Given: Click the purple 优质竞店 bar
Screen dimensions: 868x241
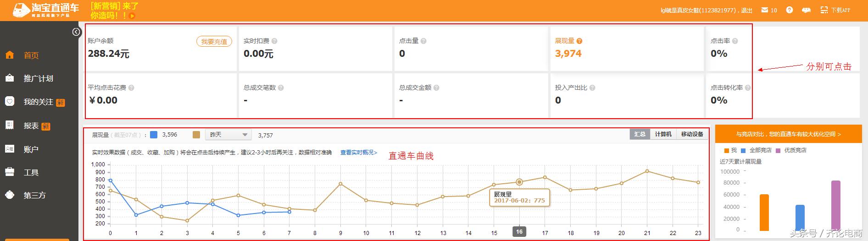Looking at the screenshot, I should [x=836, y=206].
